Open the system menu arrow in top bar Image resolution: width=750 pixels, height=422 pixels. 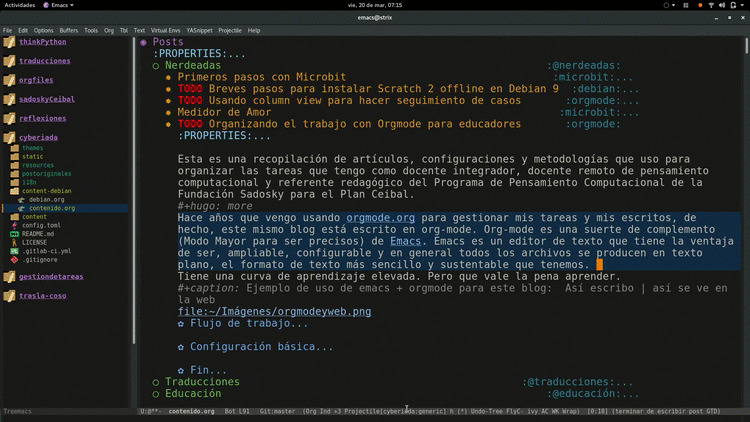(743, 5)
